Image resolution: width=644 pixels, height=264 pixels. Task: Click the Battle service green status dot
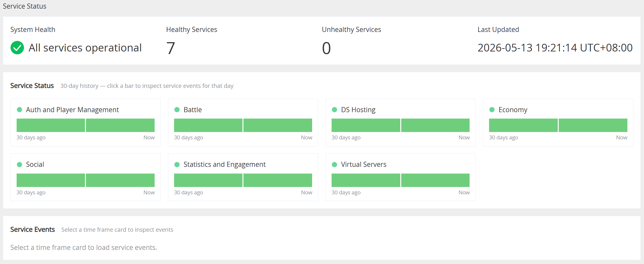point(177,110)
